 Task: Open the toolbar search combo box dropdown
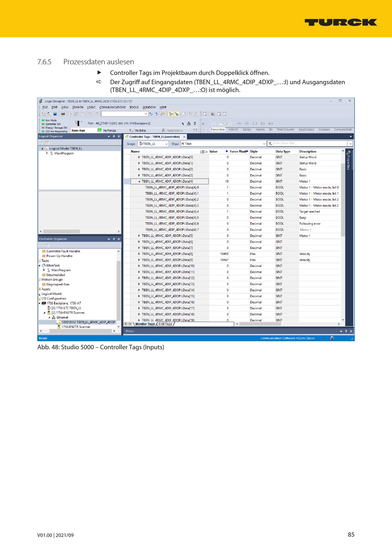(146, 114)
